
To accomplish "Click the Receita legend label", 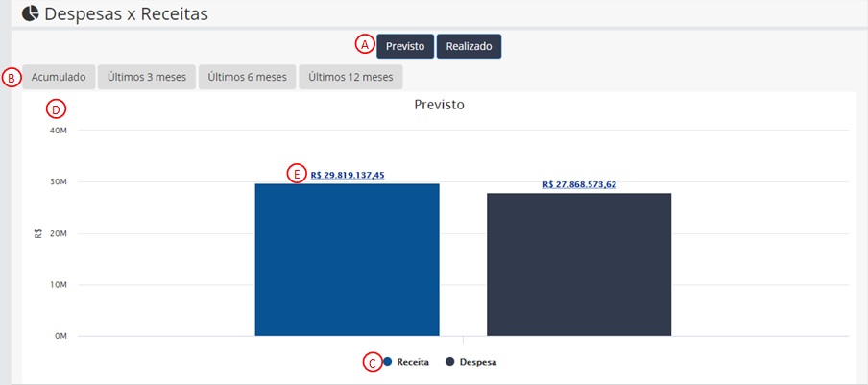I will 413,362.
